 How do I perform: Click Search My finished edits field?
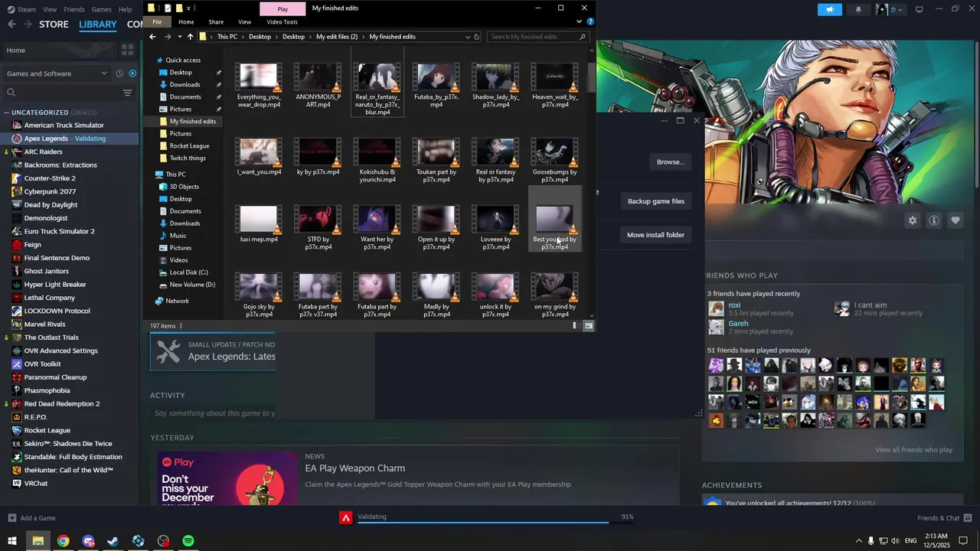[533, 37]
